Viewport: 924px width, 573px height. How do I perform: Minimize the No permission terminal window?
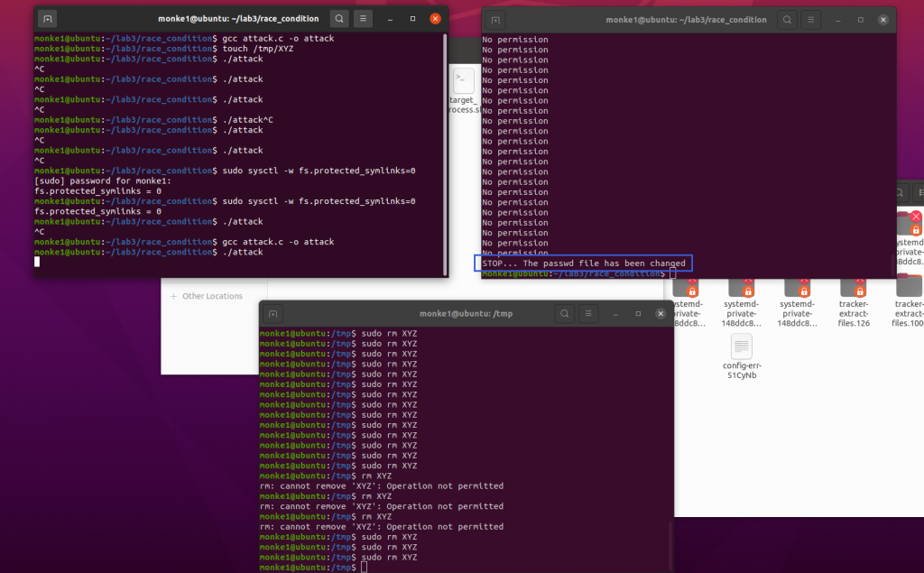coord(837,20)
